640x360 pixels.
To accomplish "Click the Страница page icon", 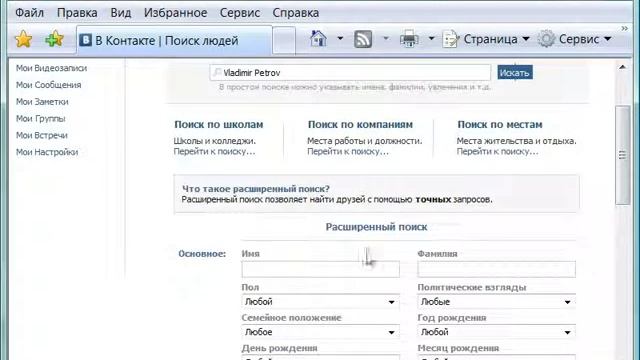I will [451, 39].
